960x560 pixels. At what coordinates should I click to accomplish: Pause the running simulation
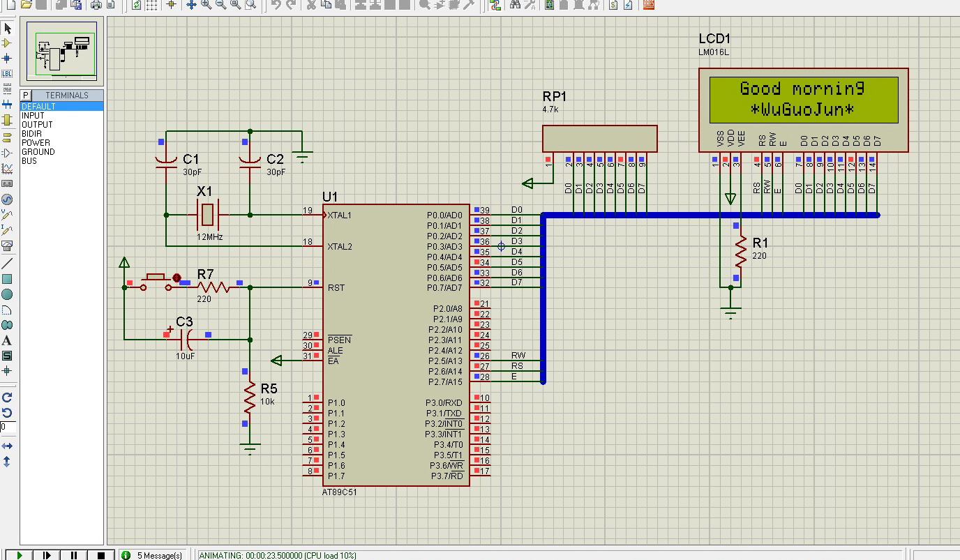coord(74,555)
